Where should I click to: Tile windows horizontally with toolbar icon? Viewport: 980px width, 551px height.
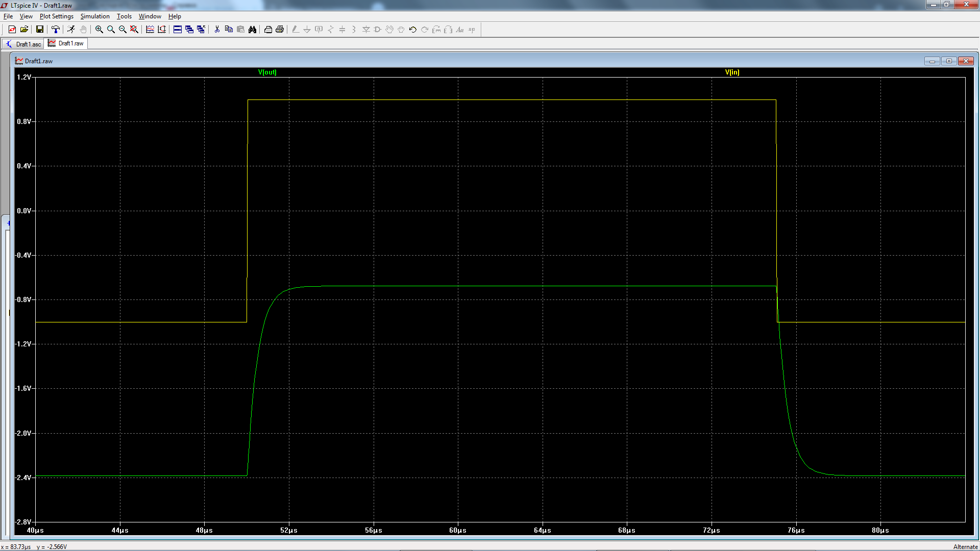coord(178,30)
